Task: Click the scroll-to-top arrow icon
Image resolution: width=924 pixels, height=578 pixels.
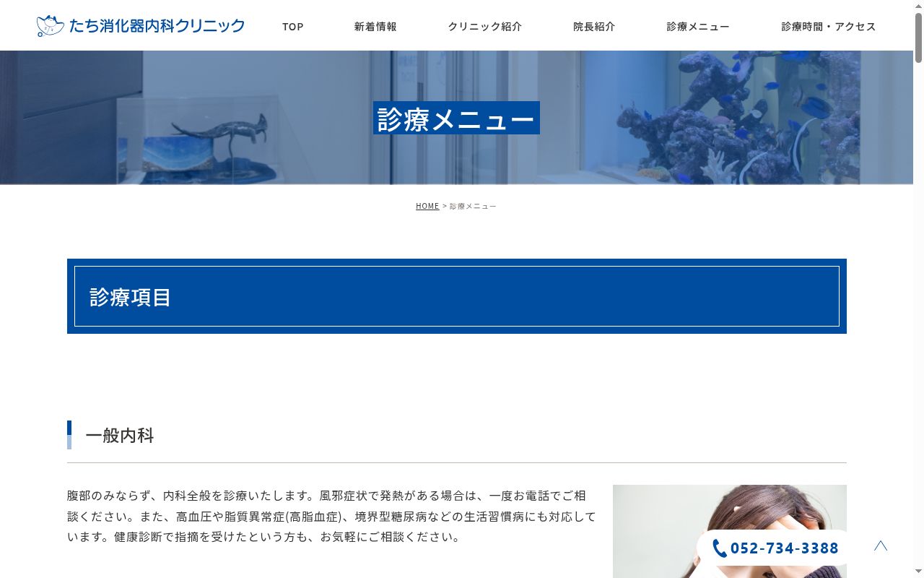Action: point(881,546)
